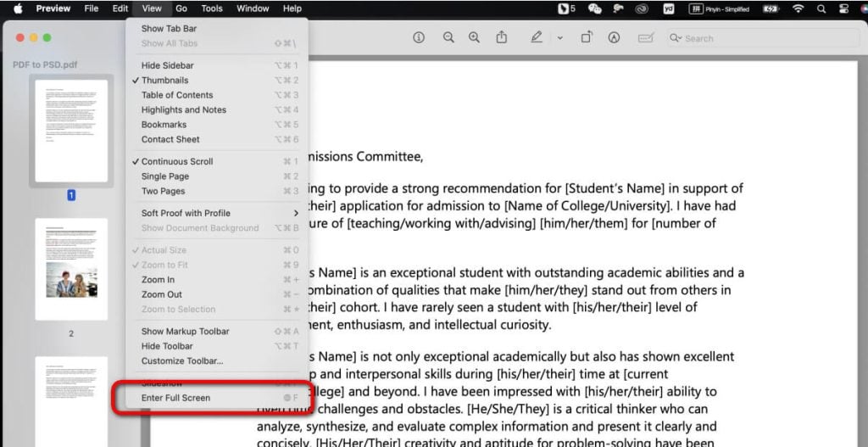Toggle the Markup toolbar icon
868x447 pixels.
[615, 38]
